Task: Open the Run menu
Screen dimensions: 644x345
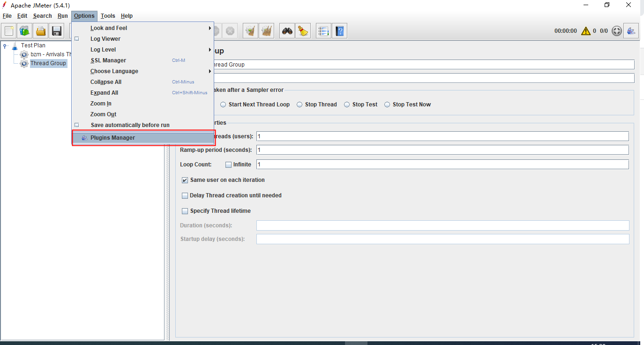Action: point(62,15)
